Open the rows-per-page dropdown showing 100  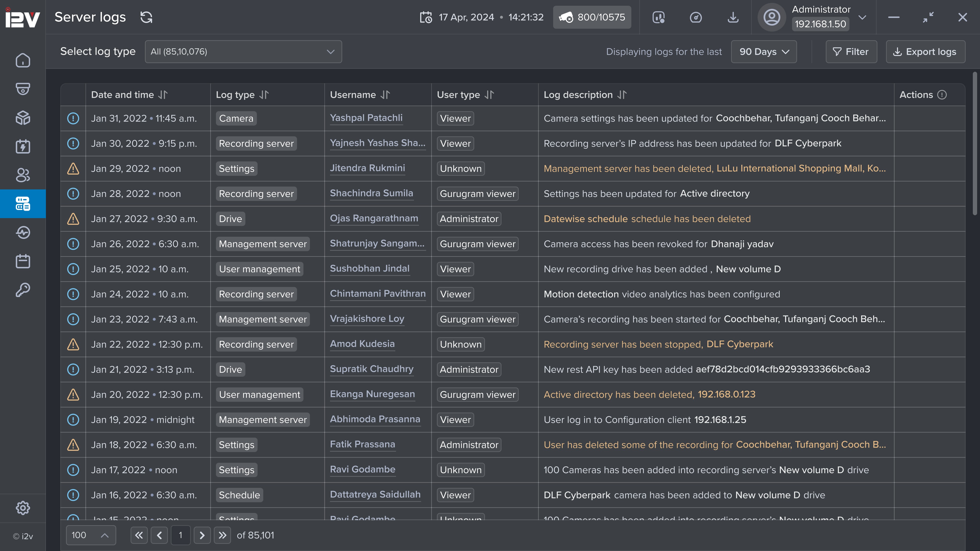point(91,535)
